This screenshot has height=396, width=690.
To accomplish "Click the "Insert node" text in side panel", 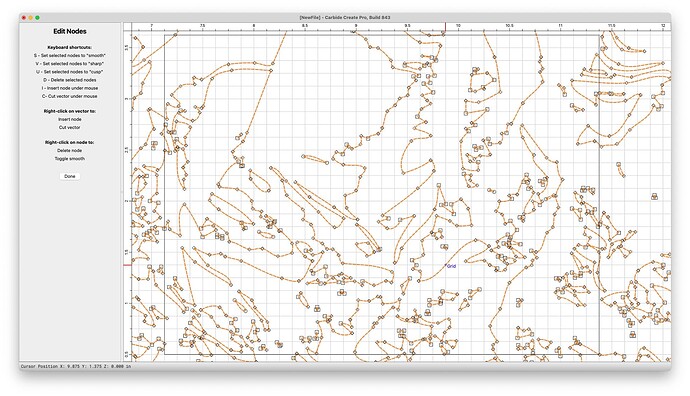I will click(70, 119).
